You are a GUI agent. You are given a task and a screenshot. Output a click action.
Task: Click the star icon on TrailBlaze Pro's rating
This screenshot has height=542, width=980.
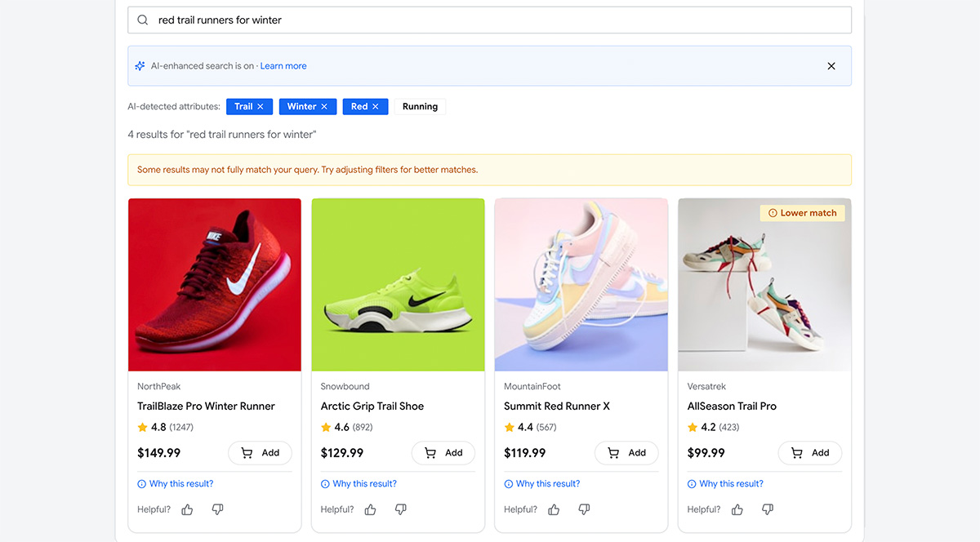tap(141, 427)
